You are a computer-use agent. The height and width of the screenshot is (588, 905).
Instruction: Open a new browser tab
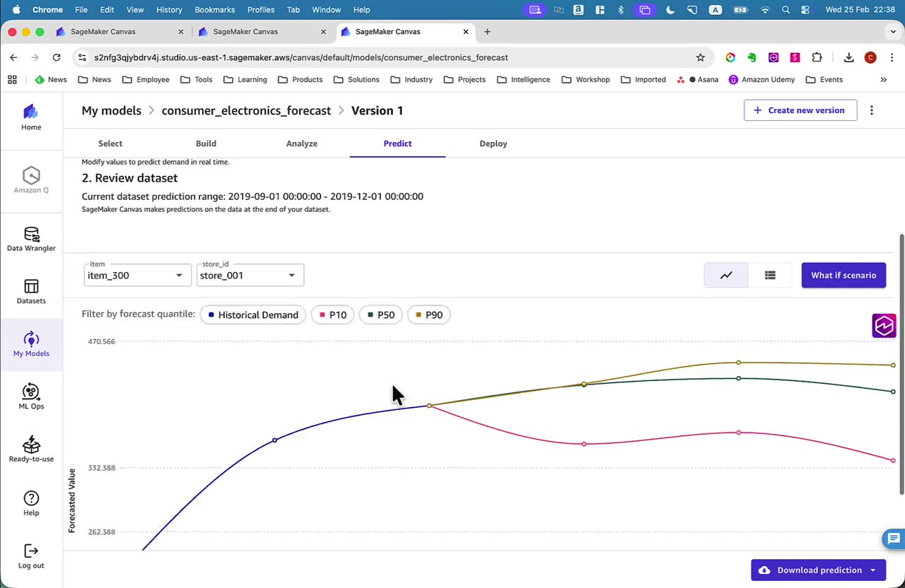tap(487, 32)
